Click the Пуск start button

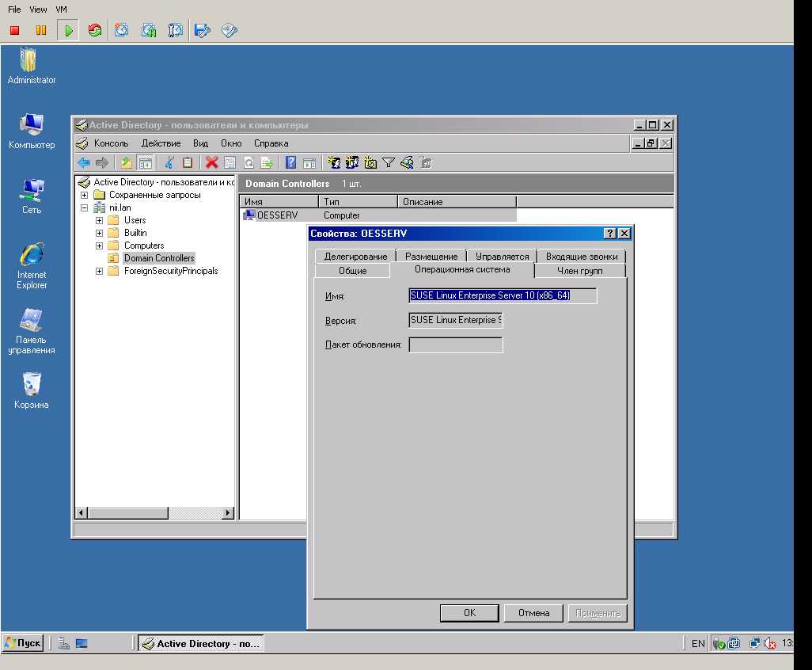pos(23,643)
